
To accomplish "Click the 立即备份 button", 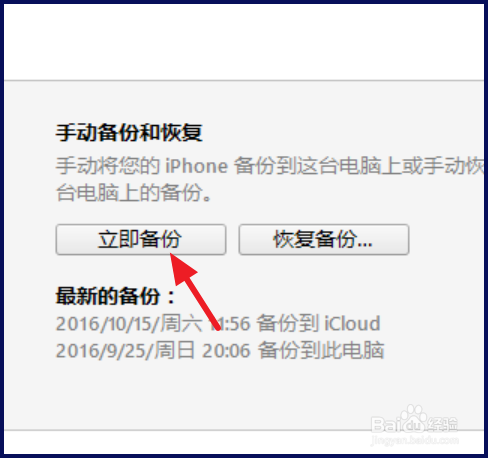I will (x=141, y=239).
